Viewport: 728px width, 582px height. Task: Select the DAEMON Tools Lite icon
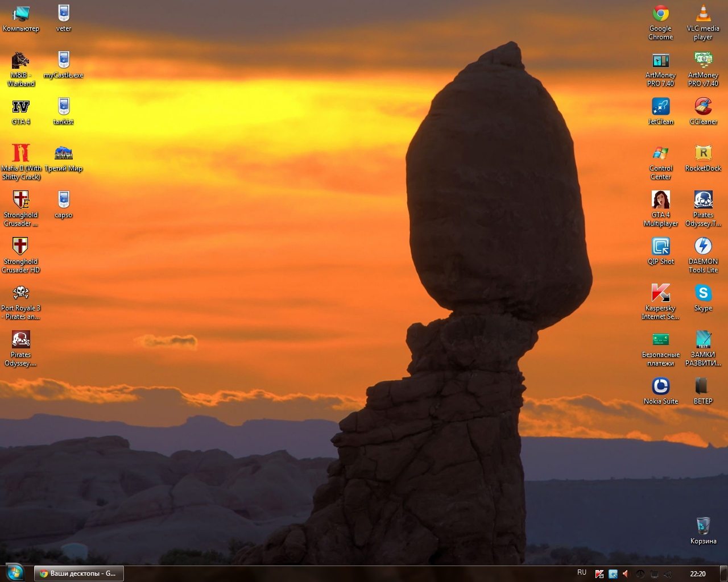[x=703, y=247]
